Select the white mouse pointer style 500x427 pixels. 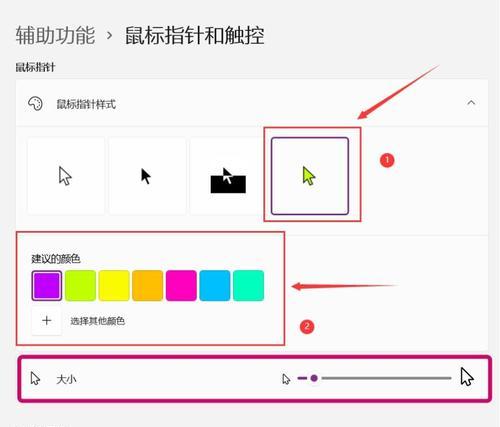coord(66,176)
